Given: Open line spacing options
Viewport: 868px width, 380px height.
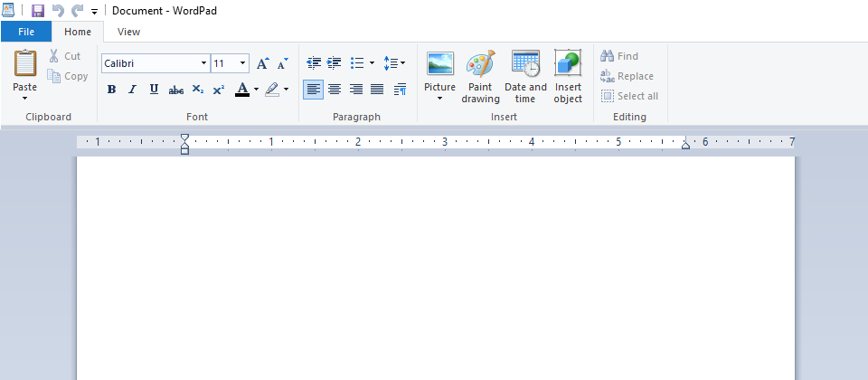Looking at the screenshot, I should [x=394, y=63].
